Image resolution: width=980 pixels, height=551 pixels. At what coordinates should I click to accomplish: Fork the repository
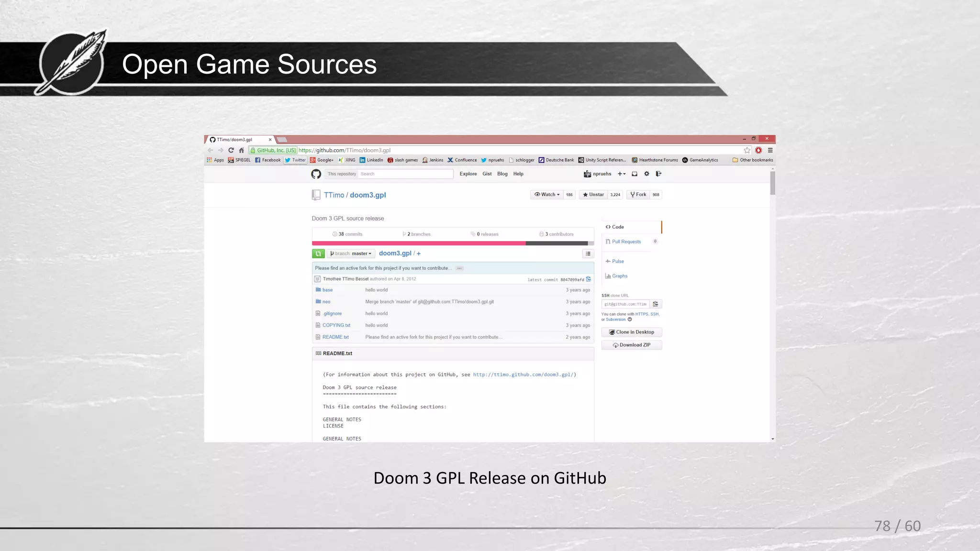[x=638, y=195]
